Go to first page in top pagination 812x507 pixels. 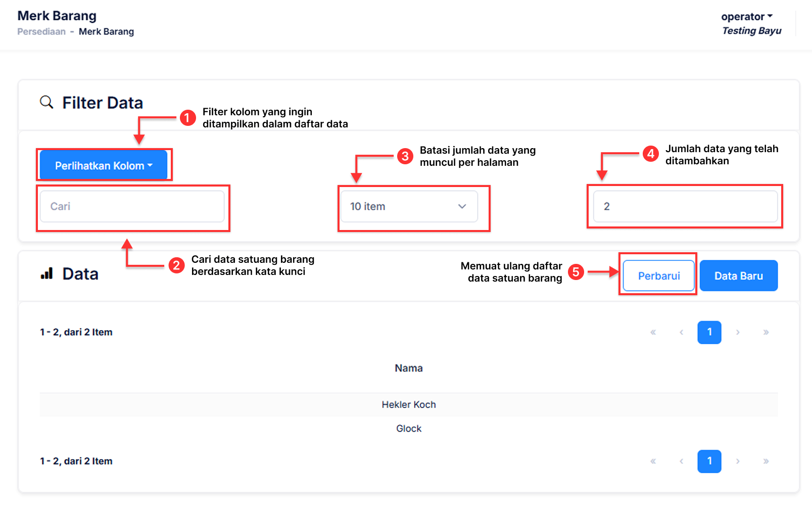pos(653,332)
